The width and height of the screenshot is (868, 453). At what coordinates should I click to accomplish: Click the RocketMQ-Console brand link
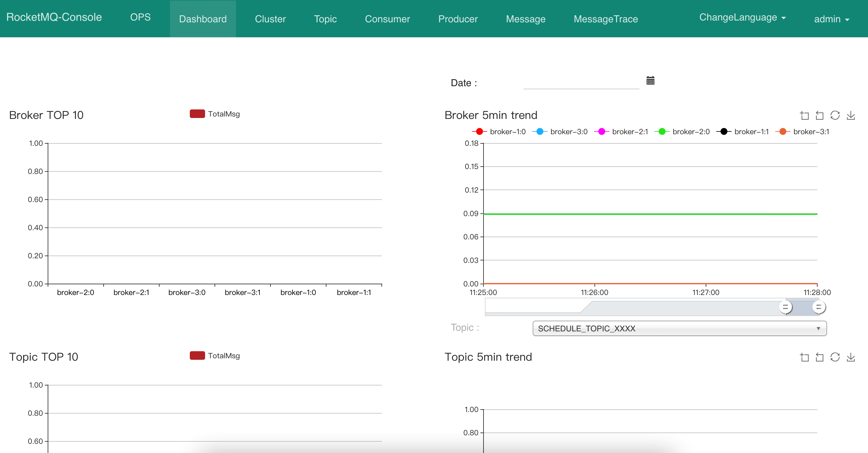tap(54, 17)
